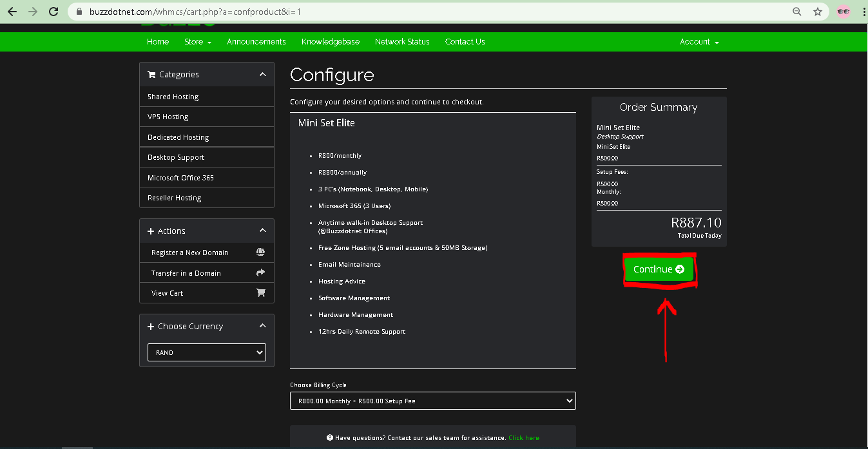Open the Account dropdown menu
This screenshot has height=449, width=868.
(x=699, y=42)
